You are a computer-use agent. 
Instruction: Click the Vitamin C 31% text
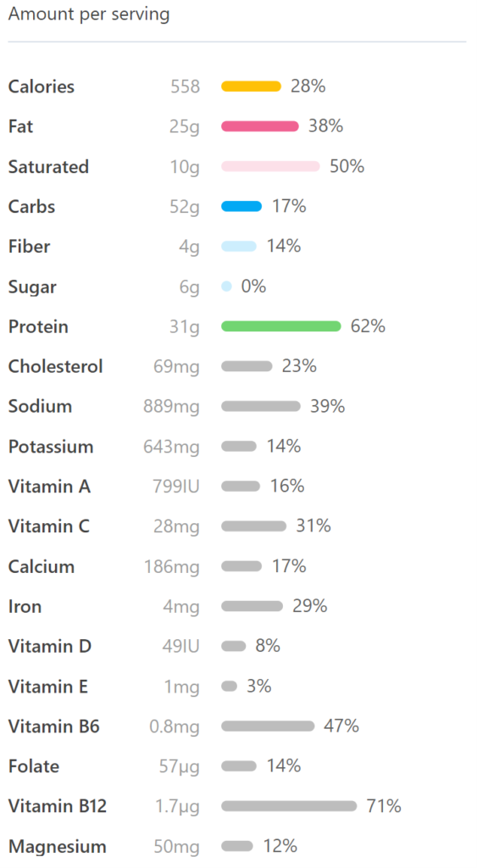[x=313, y=526]
